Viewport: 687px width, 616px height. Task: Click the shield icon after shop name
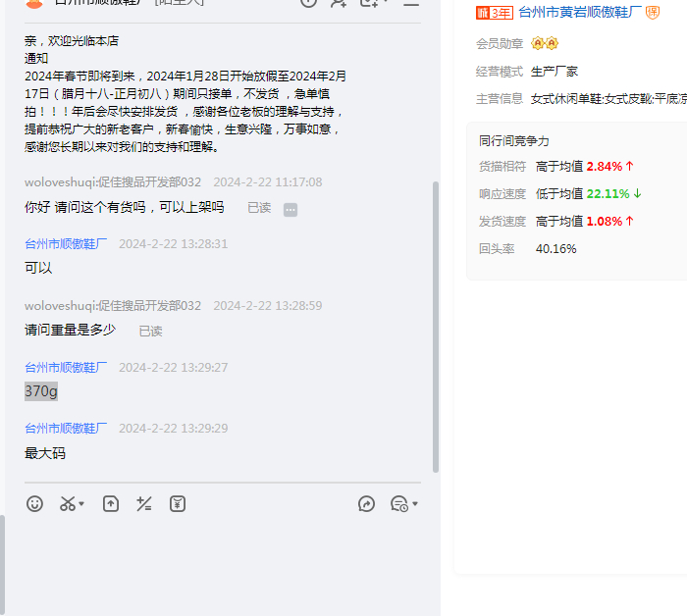(x=653, y=13)
